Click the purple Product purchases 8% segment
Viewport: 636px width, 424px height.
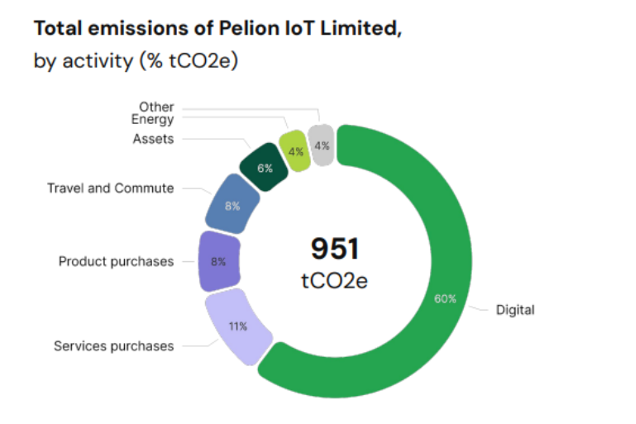(219, 261)
